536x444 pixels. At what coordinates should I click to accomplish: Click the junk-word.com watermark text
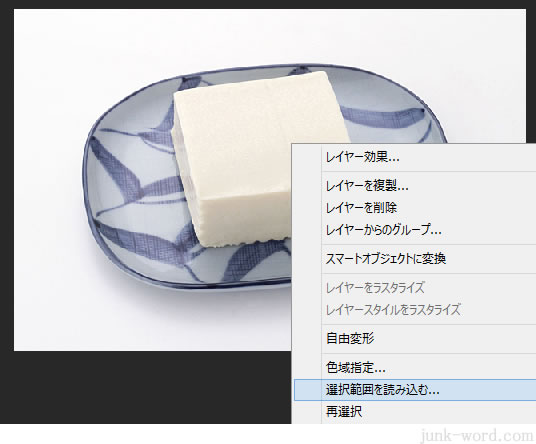(x=477, y=435)
